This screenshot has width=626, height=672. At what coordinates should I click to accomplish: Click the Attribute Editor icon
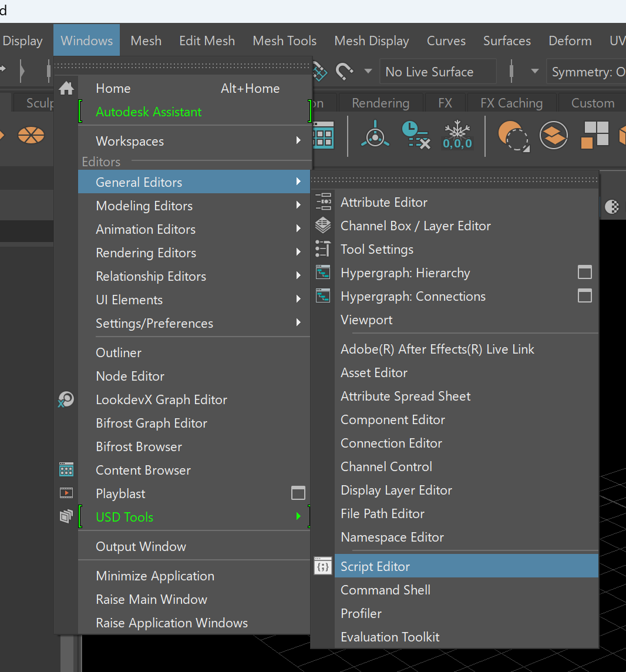tap(323, 202)
